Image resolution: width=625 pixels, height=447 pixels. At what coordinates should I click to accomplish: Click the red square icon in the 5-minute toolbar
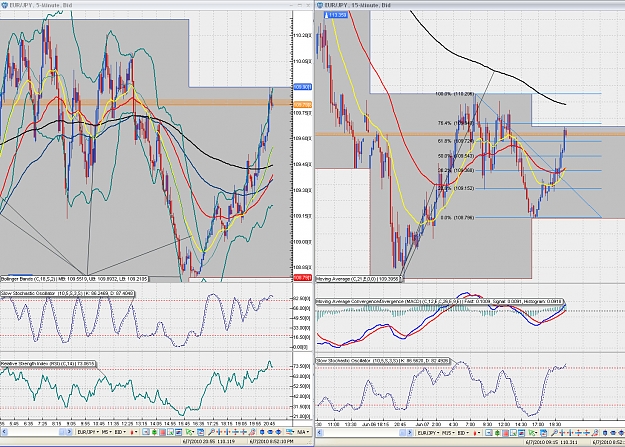tap(162, 432)
